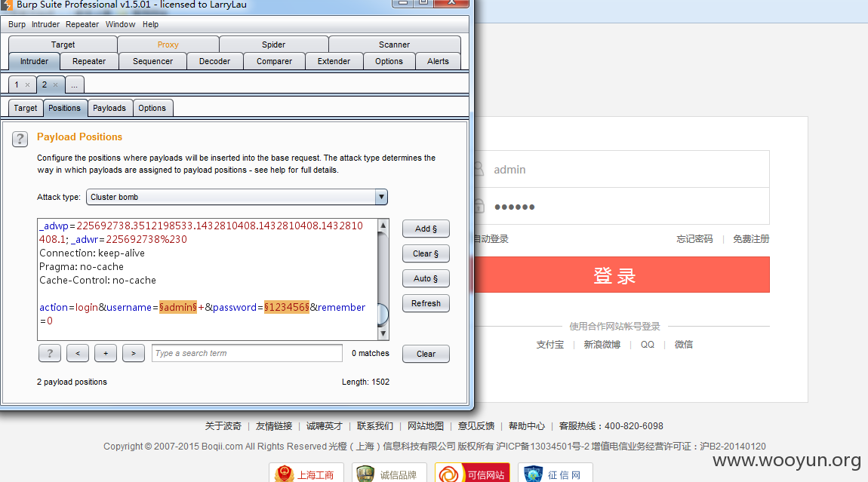This screenshot has width=868, height=482.
Task: Close Intruder attack tab 1
Action: (27, 84)
